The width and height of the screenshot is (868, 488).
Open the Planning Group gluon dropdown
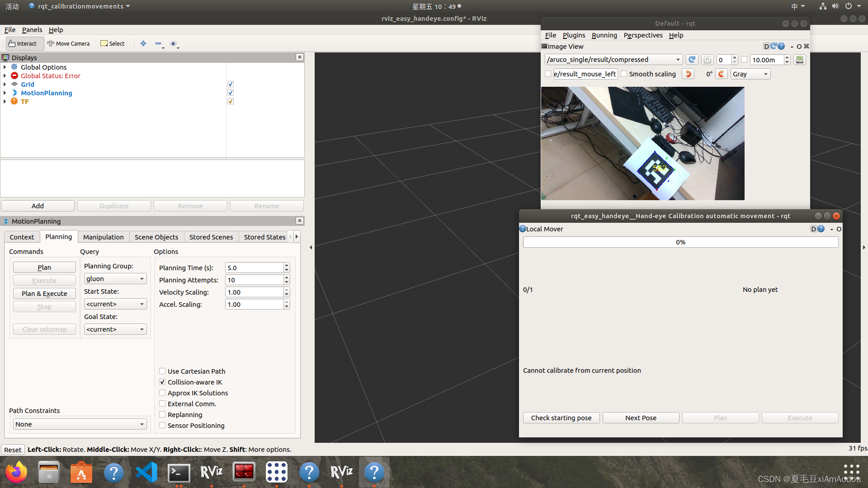[115, 279]
